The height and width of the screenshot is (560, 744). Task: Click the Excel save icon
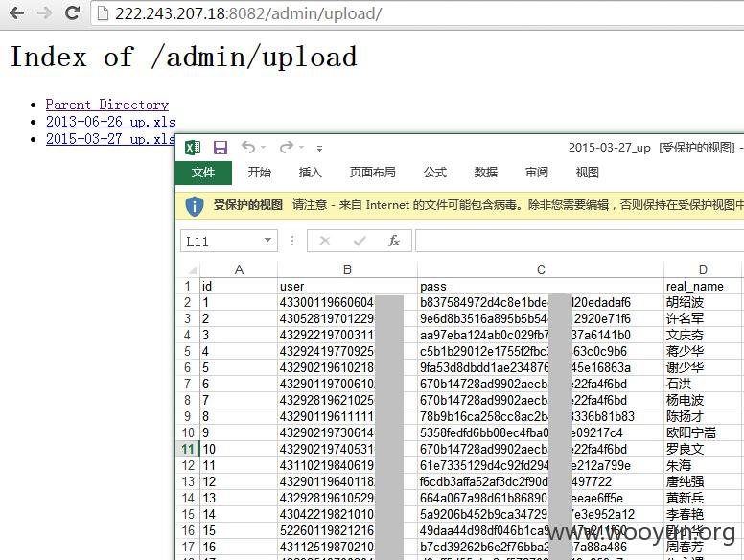click(221, 148)
